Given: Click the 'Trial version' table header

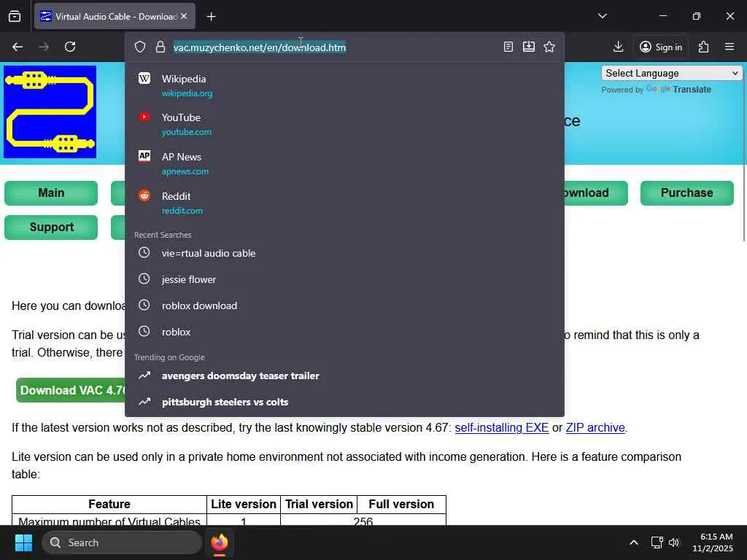Looking at the screenshot, I should tap(319, 504).
